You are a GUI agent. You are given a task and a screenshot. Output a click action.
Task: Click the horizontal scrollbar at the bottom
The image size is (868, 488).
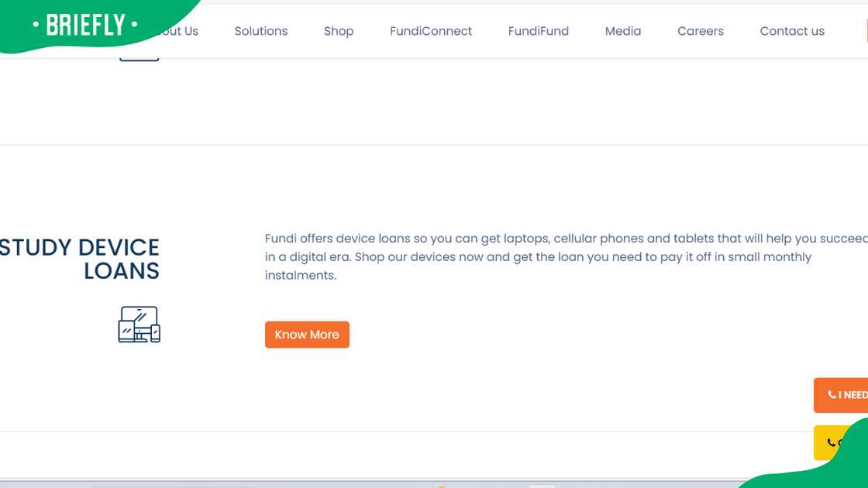tap(310, 484)
